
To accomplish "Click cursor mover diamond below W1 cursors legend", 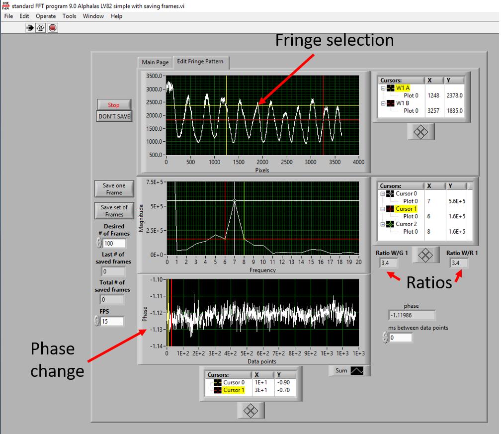I will 420,131.
